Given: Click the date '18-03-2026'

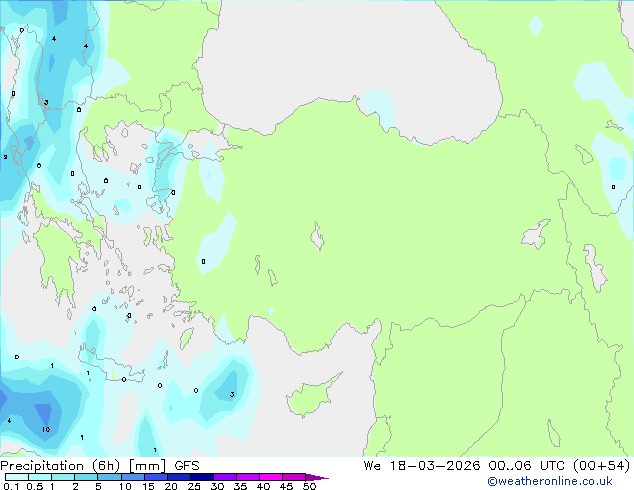Looking at the screenshot, I should [x=435, y=466].
